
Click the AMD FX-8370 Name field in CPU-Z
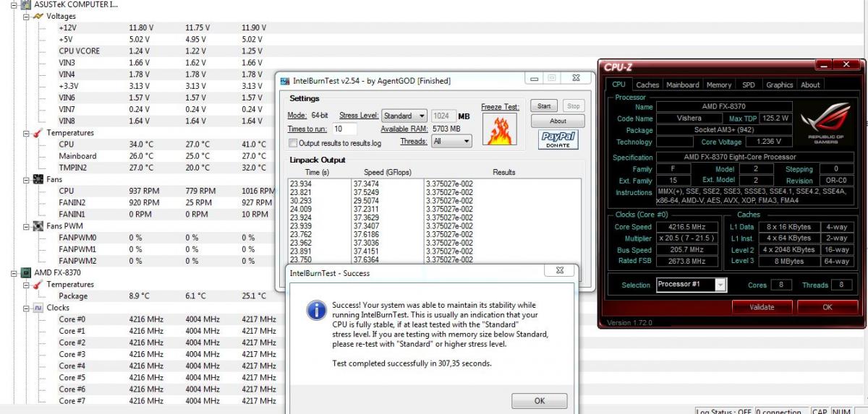(x=723, y=106)
